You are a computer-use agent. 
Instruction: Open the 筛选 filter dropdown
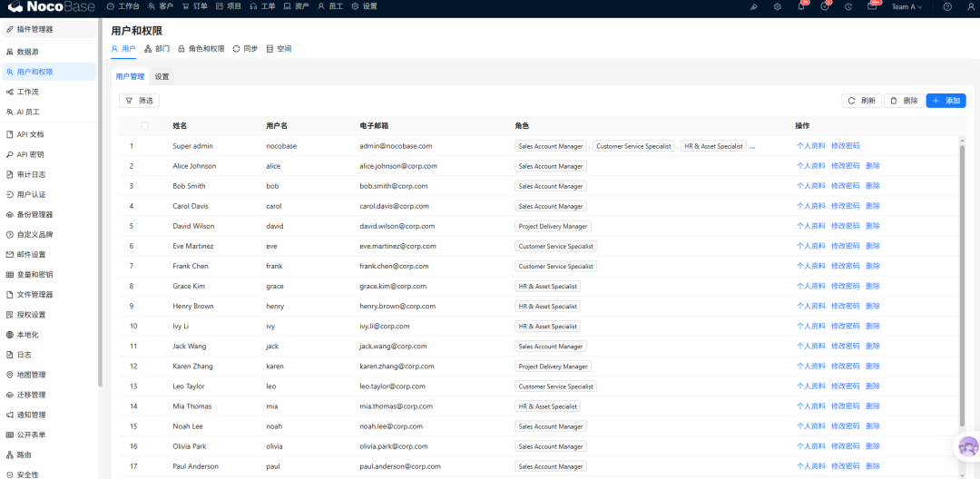pyautogui.click(x=140, y=101)
